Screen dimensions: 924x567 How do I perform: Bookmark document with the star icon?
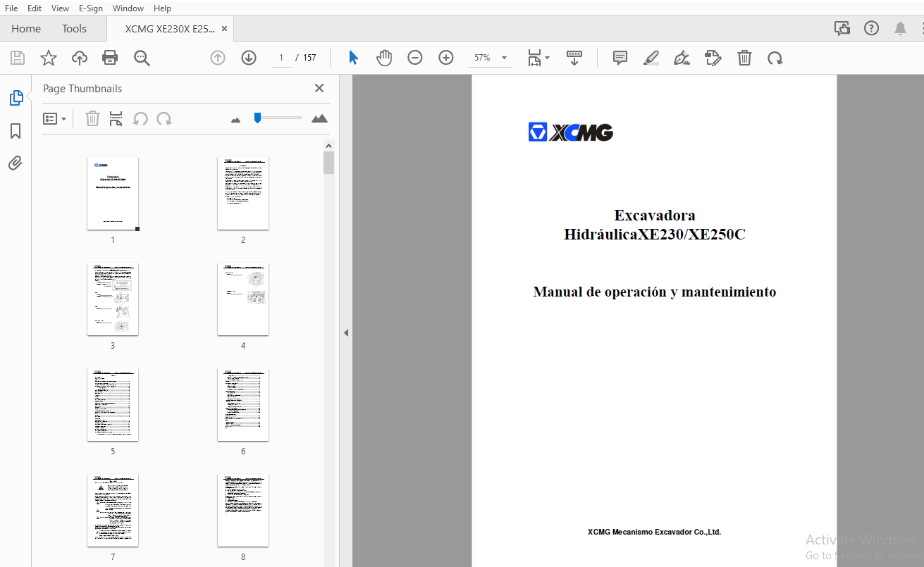(48, 58)
